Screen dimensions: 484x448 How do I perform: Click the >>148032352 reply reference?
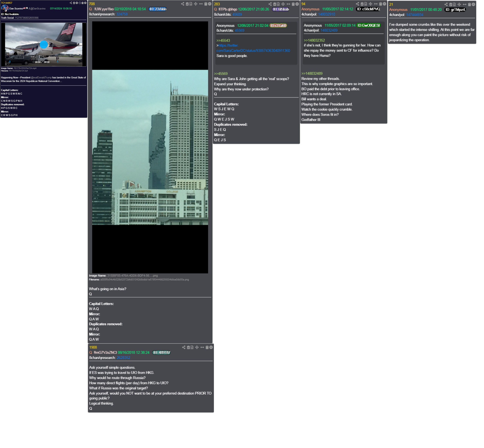pyautogui.click(x=314, y=40)
